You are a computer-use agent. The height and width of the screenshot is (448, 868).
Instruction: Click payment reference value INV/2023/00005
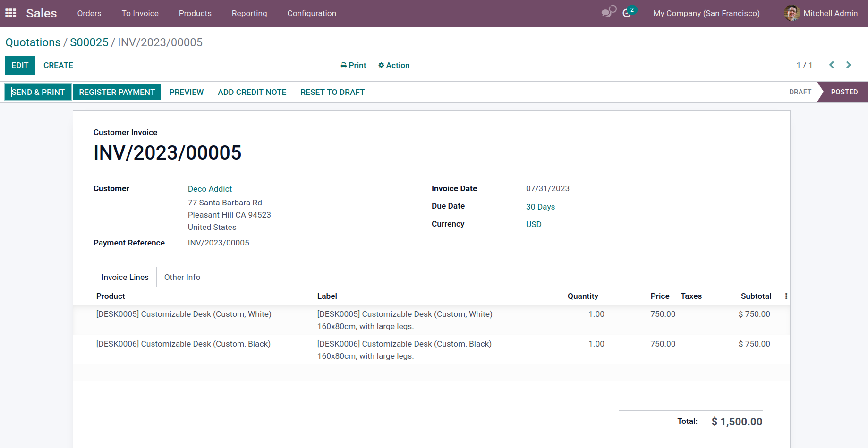click(219, 243)
